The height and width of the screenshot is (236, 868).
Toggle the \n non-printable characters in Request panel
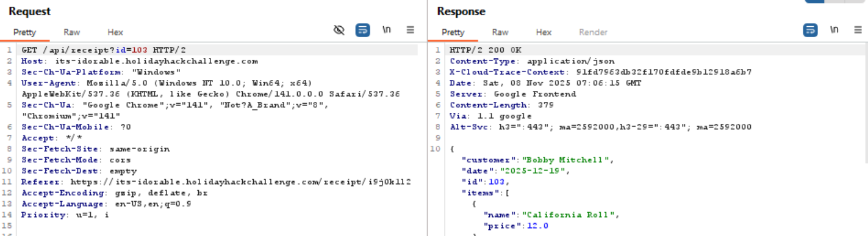point(387,29)
